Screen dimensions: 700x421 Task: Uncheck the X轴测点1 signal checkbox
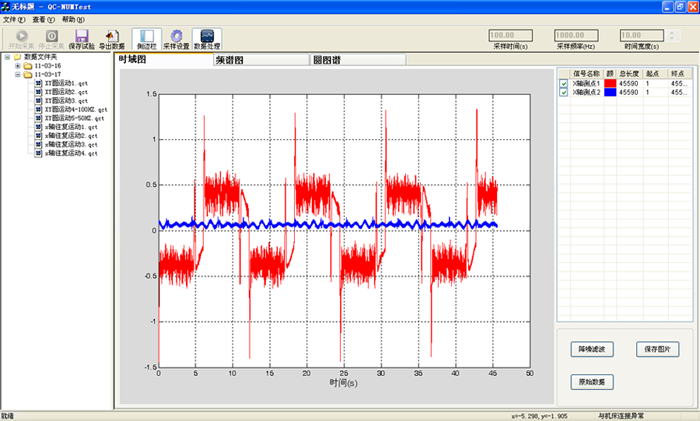pyautogui.click(x=564, y=83)
